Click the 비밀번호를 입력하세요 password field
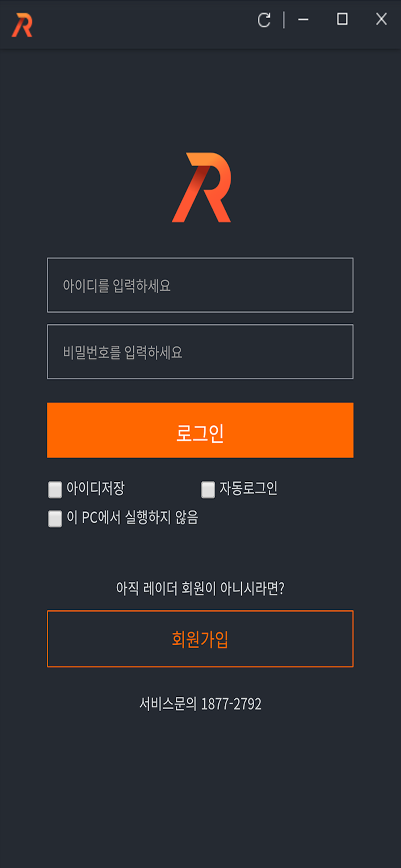This screenshot has height=868, width=401. pyautogui.click(x=200, y=352)
